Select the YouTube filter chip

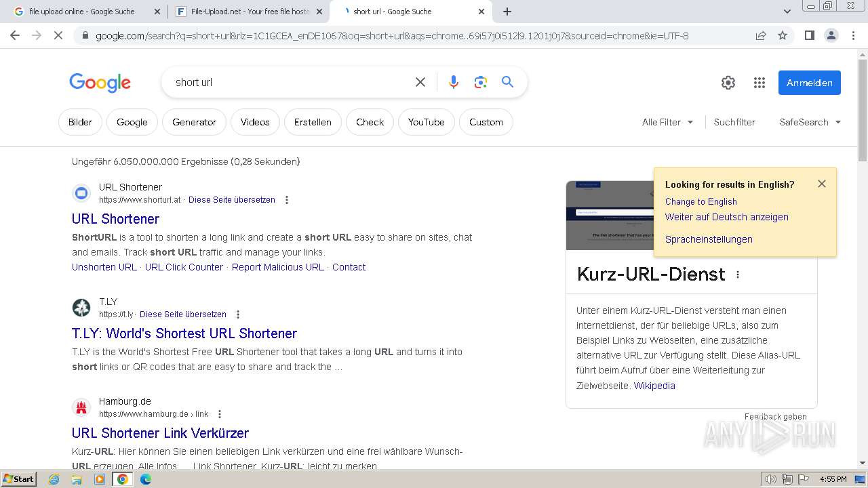pyautogui.click(x=427, y=122)
